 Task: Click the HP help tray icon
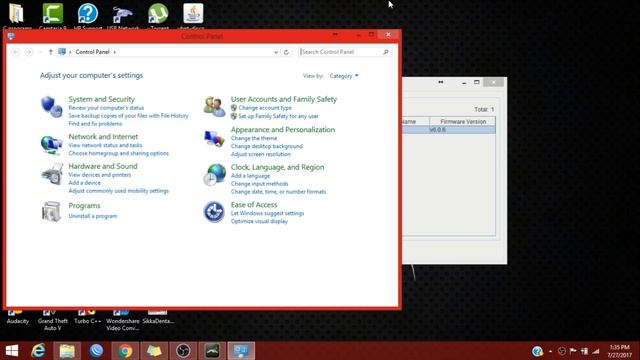pyautogui.click(x=537, y=351)
